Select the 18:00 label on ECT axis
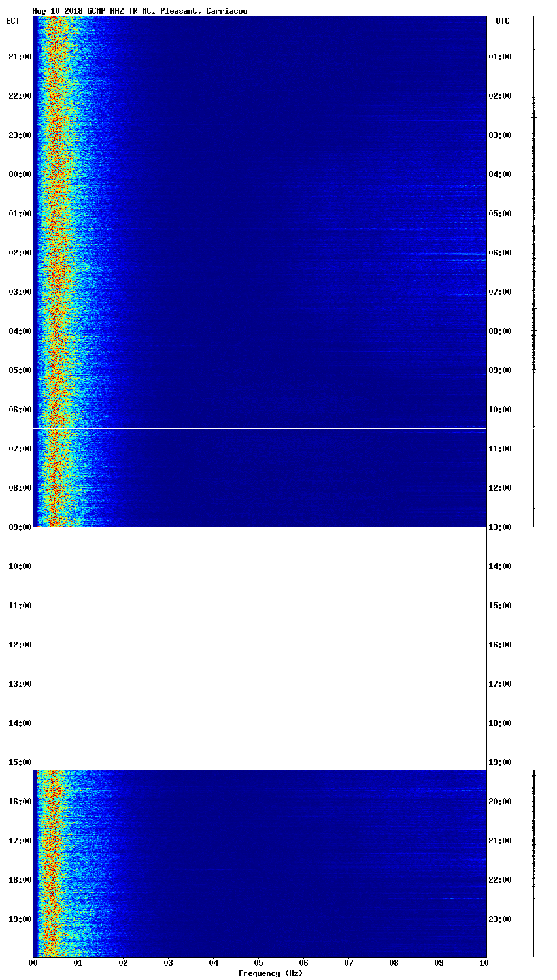 click(x=20, y=880)
